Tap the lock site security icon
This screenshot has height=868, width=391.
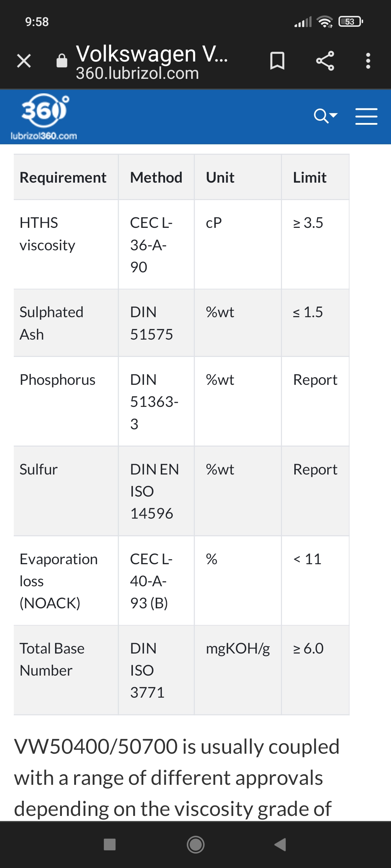pyautogui.click(x=62, y=61)
